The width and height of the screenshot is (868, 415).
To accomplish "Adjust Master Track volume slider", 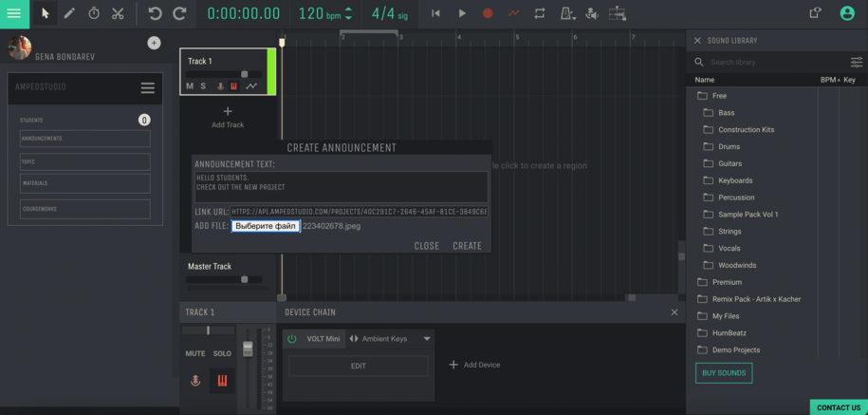I will click(244, 279).
